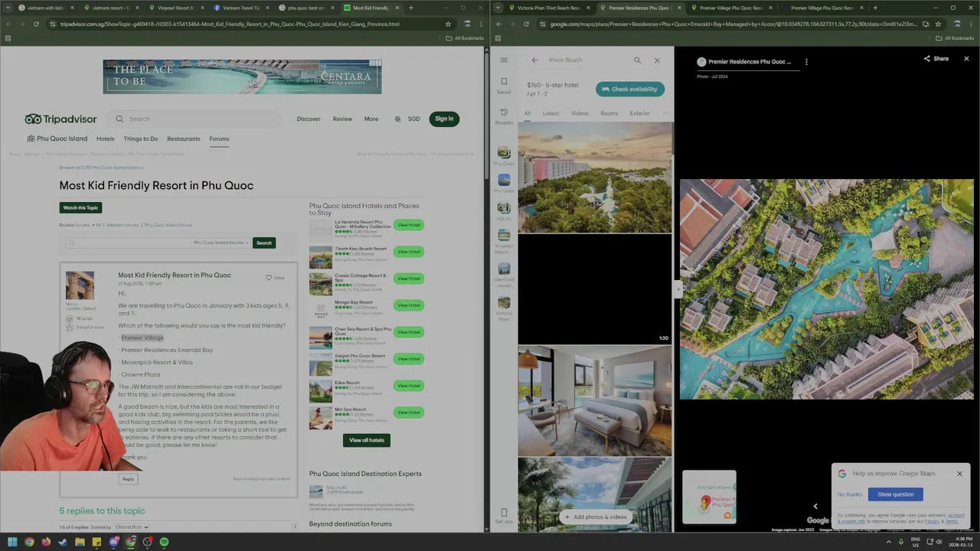
Task: Open Firefox from the taskbar
Action: (x=46, y=542)
